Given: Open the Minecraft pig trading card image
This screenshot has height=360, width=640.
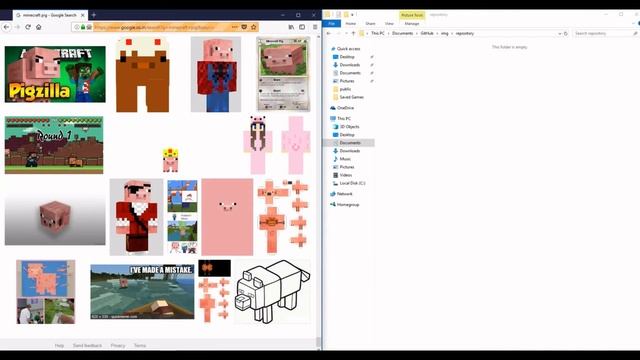Looking at the screenshot, I should [x=283, y=74].
